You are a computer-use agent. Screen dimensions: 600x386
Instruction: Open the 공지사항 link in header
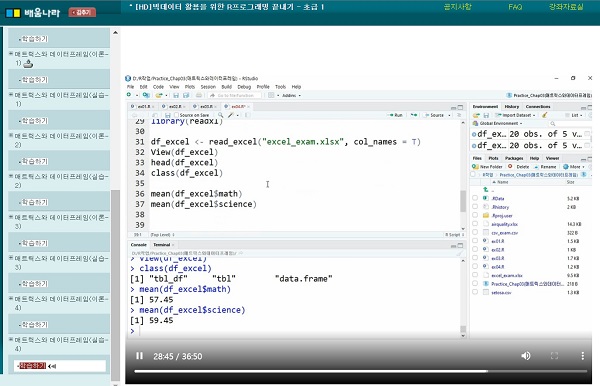458,7
